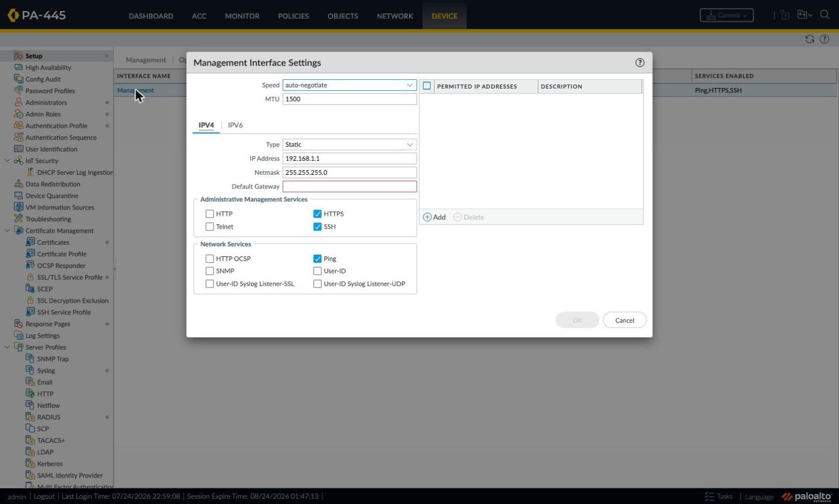839x504 pixels.
Task: Click the Setup icon in the sidebar
Action: [18, 56]
